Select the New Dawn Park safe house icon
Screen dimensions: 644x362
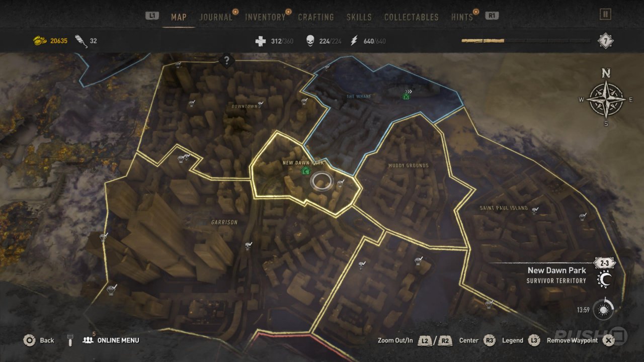pyautogui.click(x=305, y=171)
